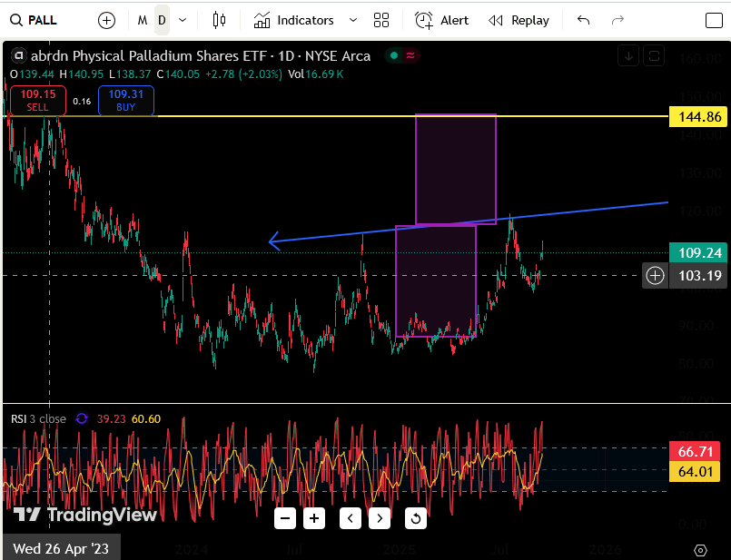731x560 pixels.
Task: Zoom in the chart with plus button
Action: point(314,518)
